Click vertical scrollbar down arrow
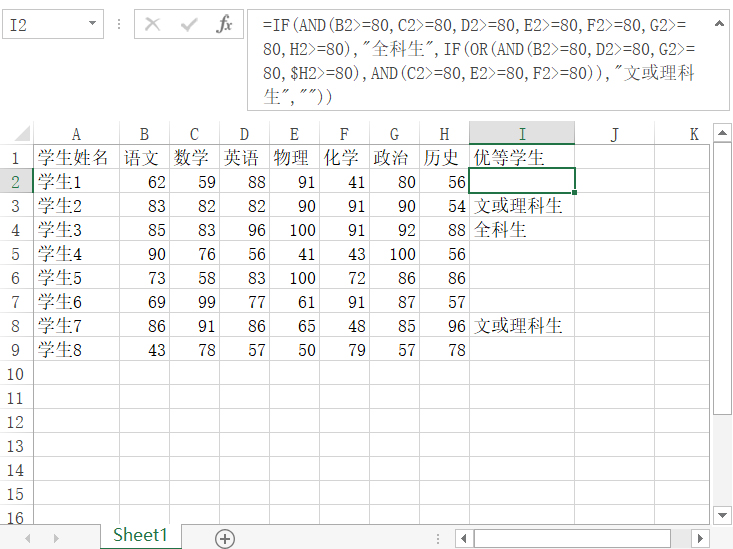The width and height of the screenshot is (733, 549). tap(722, 515)
